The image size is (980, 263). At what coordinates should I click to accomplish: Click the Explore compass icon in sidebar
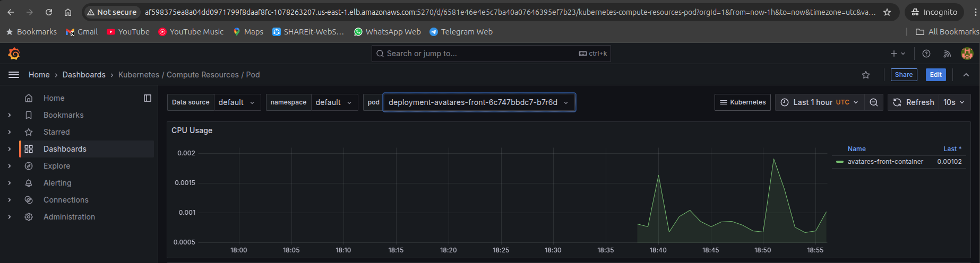point(29,166)
